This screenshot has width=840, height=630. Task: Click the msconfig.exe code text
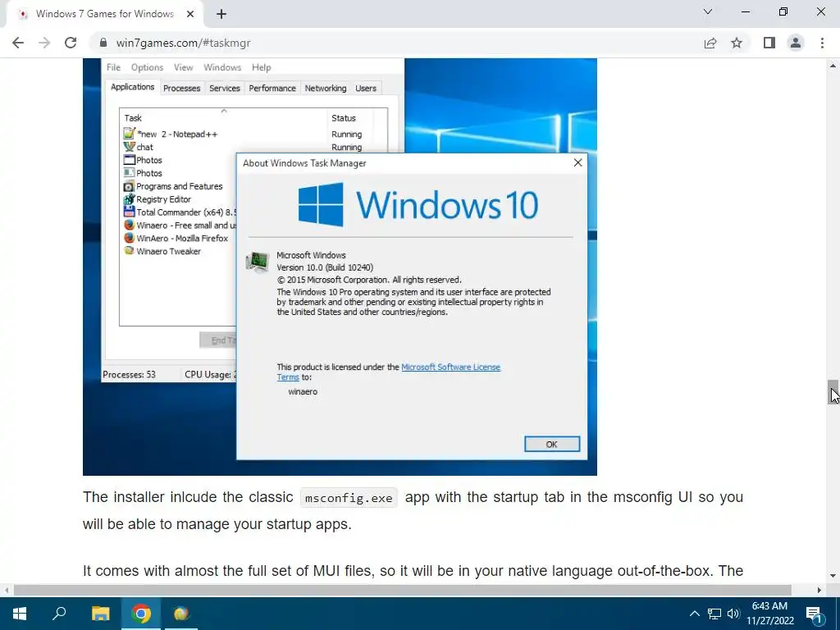tap(349, 498)
